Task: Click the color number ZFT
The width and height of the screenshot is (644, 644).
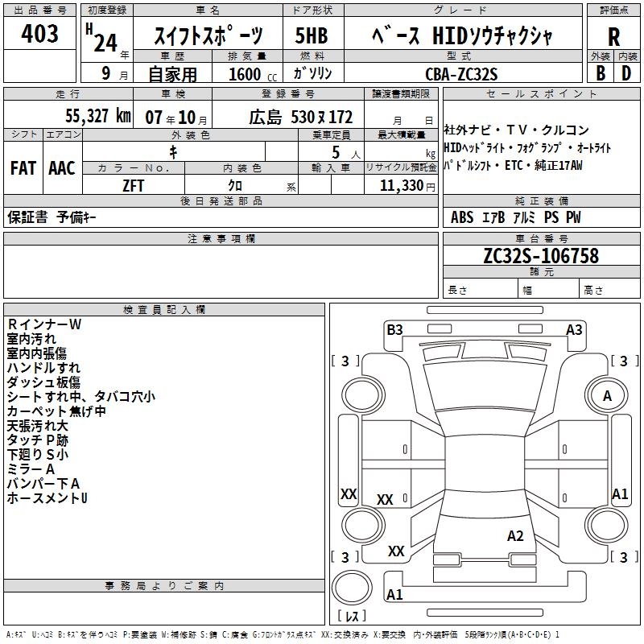Action: point(133,186)
